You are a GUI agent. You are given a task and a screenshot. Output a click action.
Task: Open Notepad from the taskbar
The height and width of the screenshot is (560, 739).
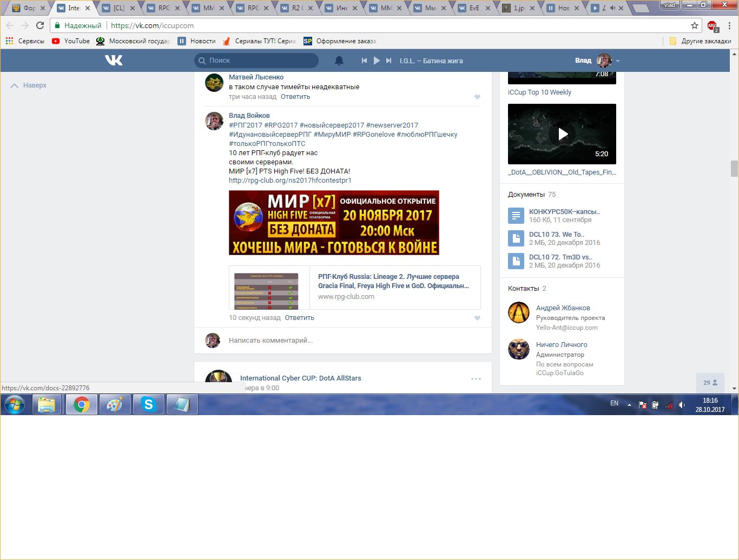(182, 404)
